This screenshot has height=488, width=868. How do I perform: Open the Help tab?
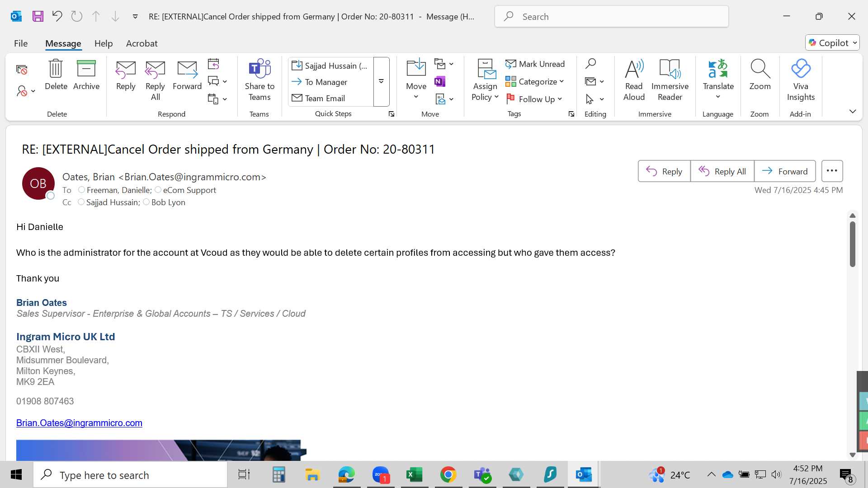(104, 43)
